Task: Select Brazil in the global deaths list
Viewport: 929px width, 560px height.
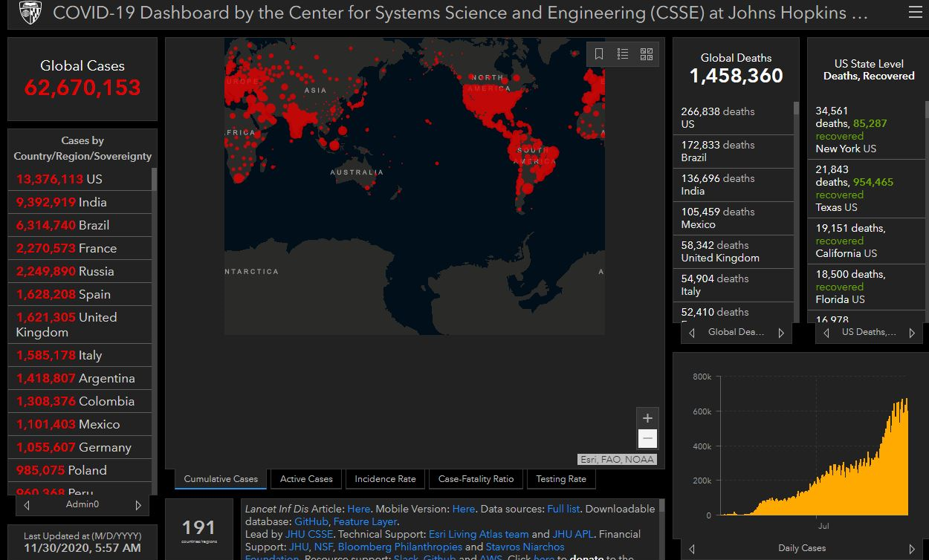Action: (x=732, y=151)
